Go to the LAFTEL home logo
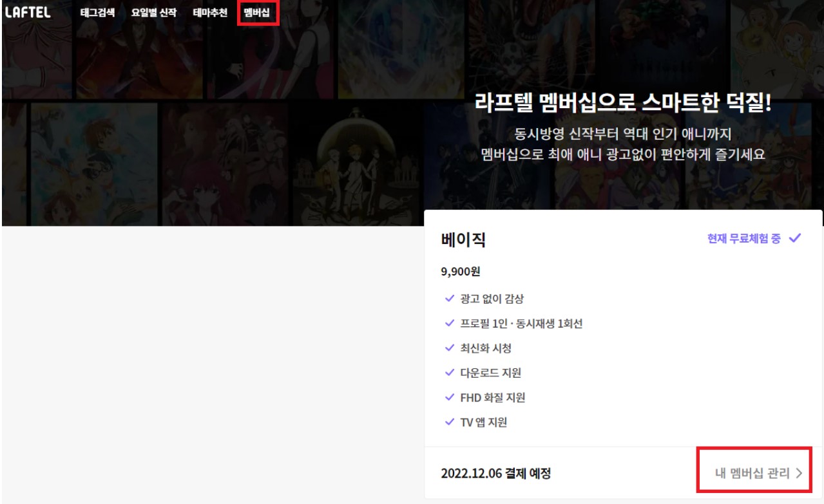This screenshot has width=824, height=504. [x=28, y=12]
